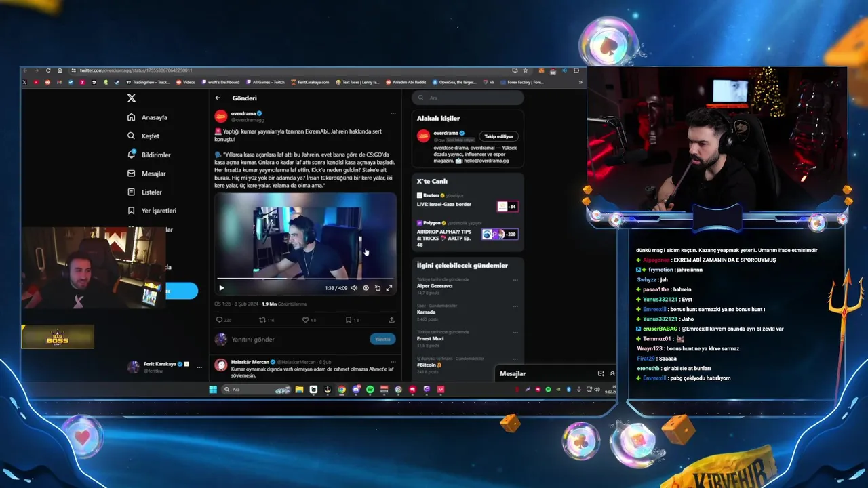868x488 pixels.
Task: Open Forex Factory bookmark
Action: [x=522, y=82]
